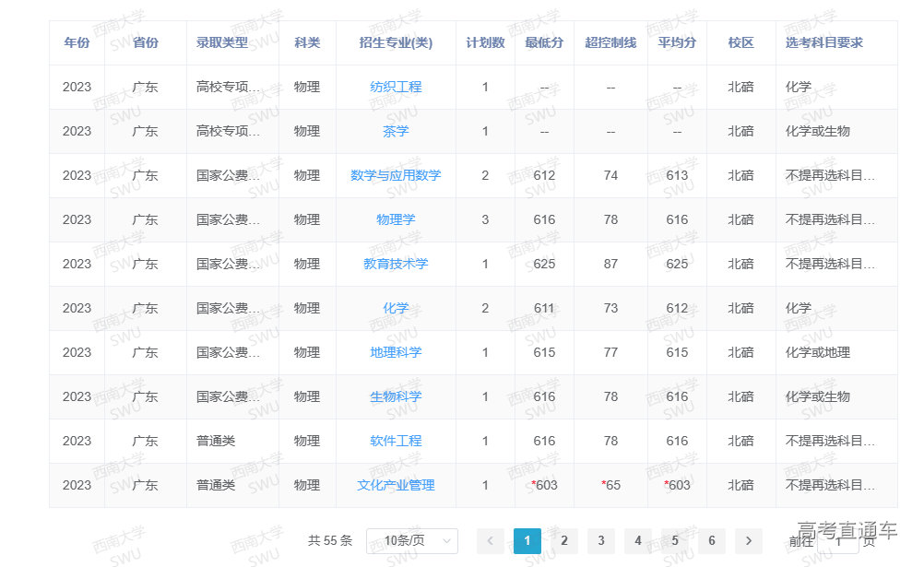Image resolution: width=924 pixels, height=567 pixels.
Task: Click the 最低分 column header
Action: (x=544, y=42)
